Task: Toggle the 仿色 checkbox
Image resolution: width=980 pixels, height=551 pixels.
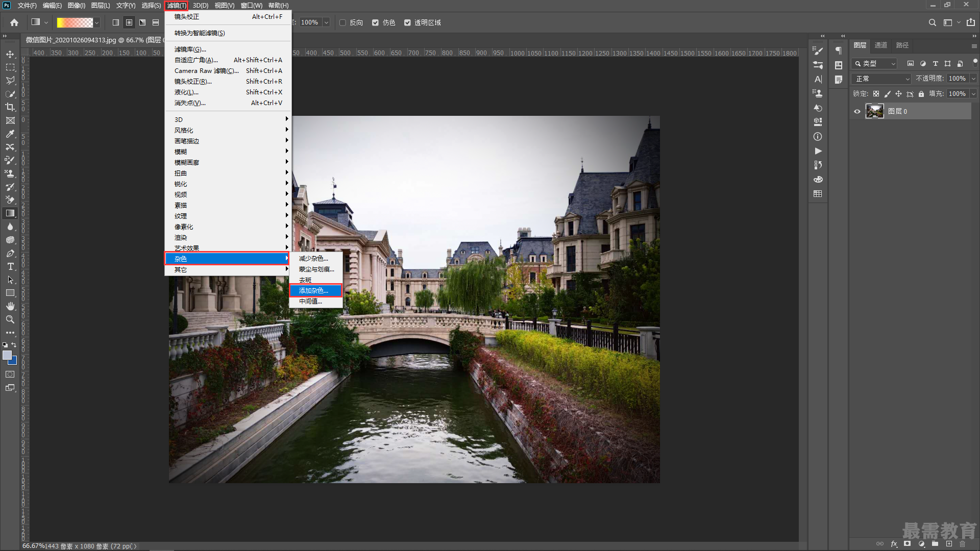Action: click(x=376, y=22)
